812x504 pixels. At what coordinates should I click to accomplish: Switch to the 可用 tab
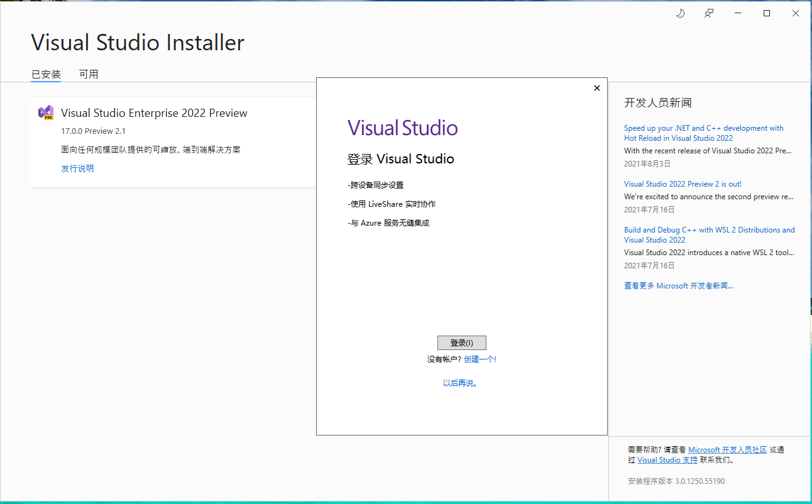(x=89, y=74)
